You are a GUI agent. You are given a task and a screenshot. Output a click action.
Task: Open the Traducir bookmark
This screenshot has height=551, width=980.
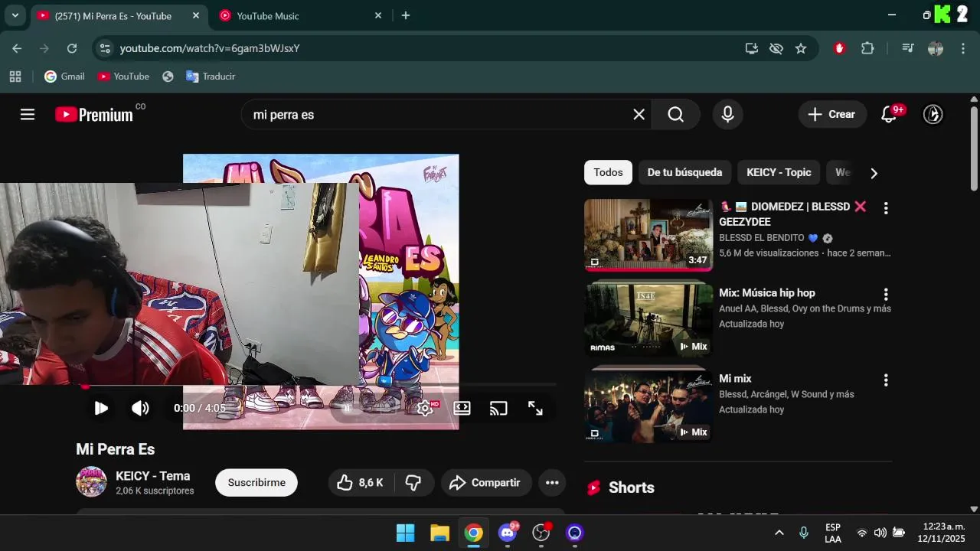click(x=211, y=77)
